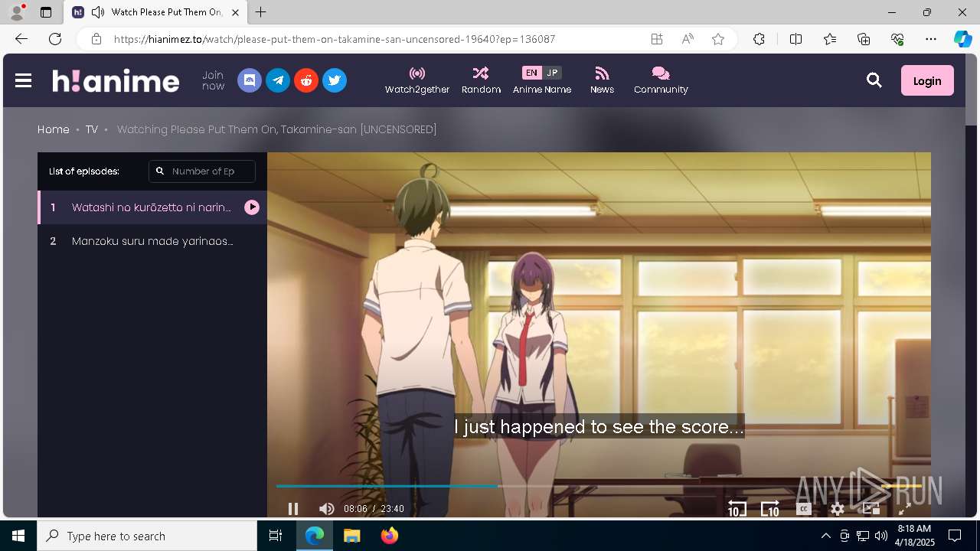Open the Telegram join link

(x=278, y=80)
